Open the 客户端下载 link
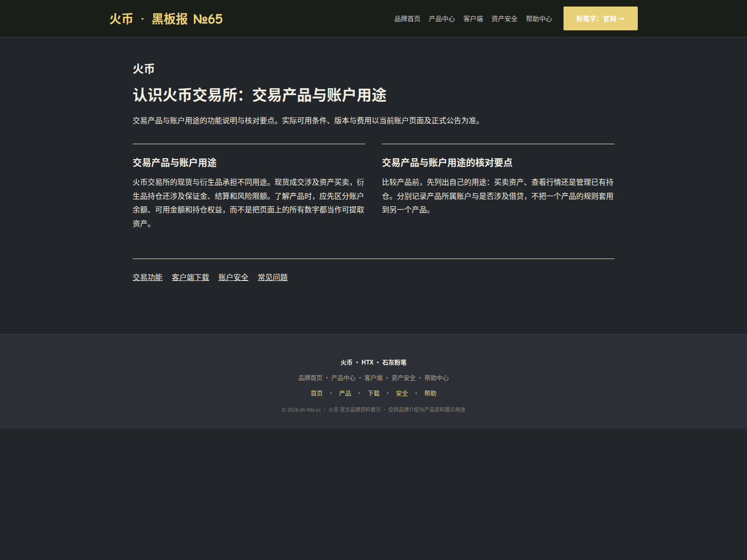Screen dimensions: 747x560 pos(190,277)
